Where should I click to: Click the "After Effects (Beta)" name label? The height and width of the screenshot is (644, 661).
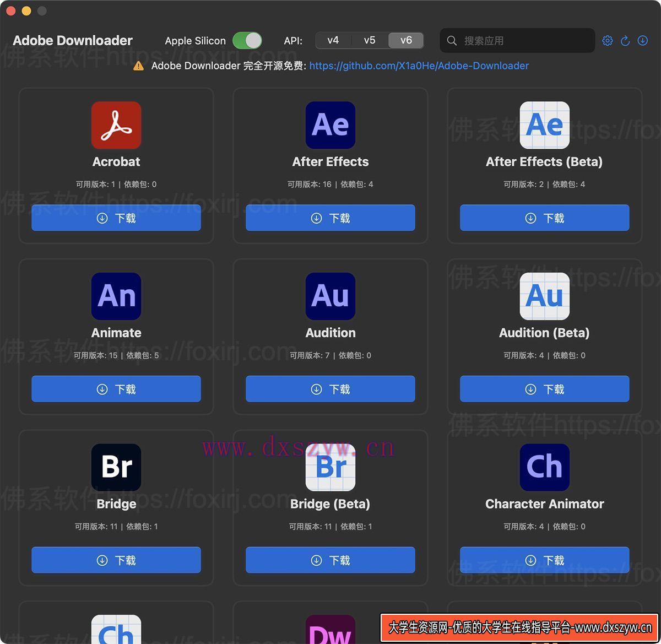tap(544, 161)
